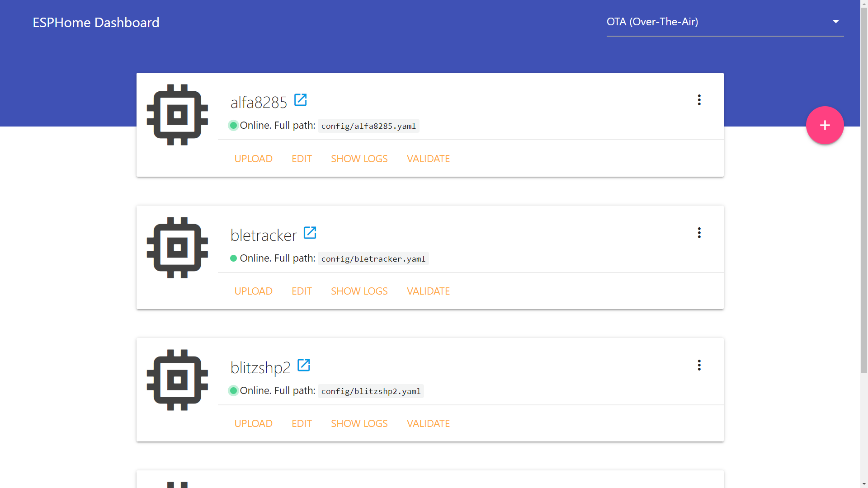This screenshot has width=868, height=488.
Task: Click the blitzshp2 node name
Action: pyautogui.click(x=260, y=368)
